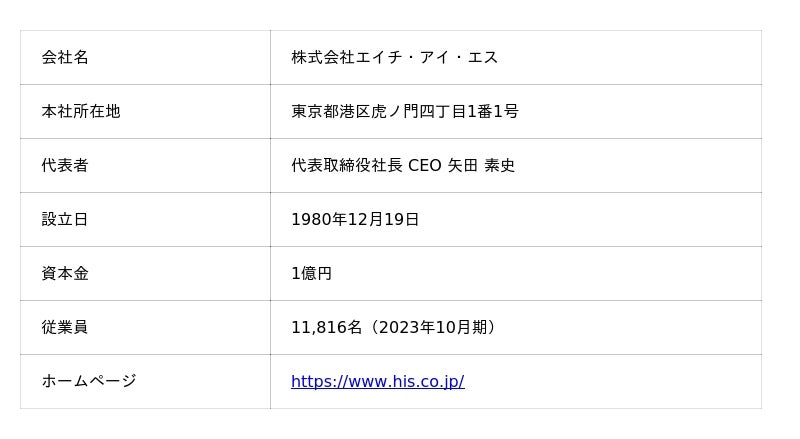Open the https://www.his.co.jp/ link
The image size is (800, 439).
click(378, 381)
